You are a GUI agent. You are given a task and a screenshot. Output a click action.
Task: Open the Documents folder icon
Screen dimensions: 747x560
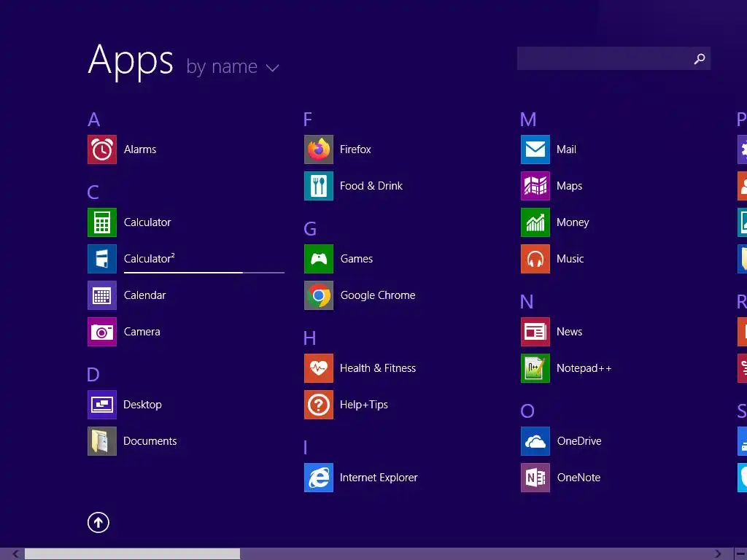102,441
